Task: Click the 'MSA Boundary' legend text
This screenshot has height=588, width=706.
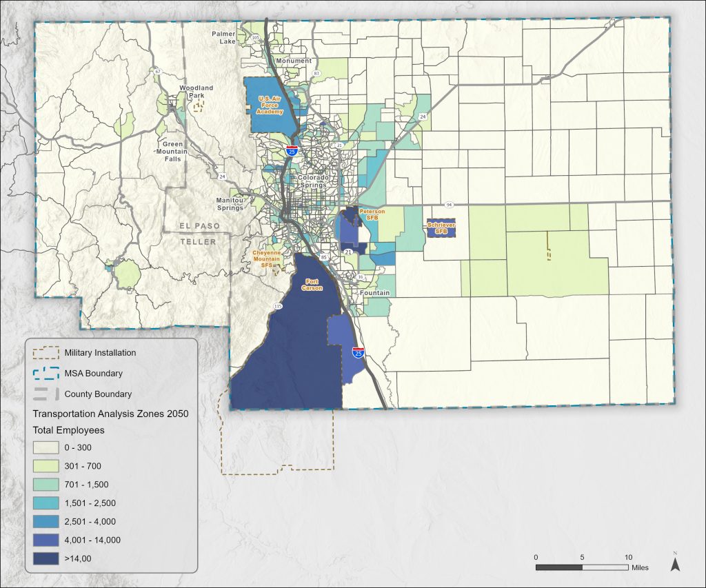Action: pyautogui.click(x=93, y=373)
